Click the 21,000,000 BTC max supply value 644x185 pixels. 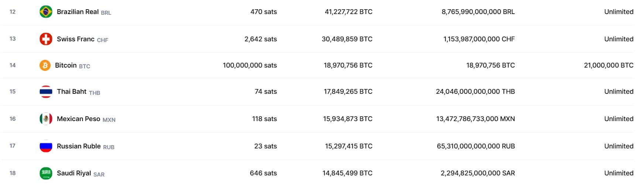[x=609, y=65]
